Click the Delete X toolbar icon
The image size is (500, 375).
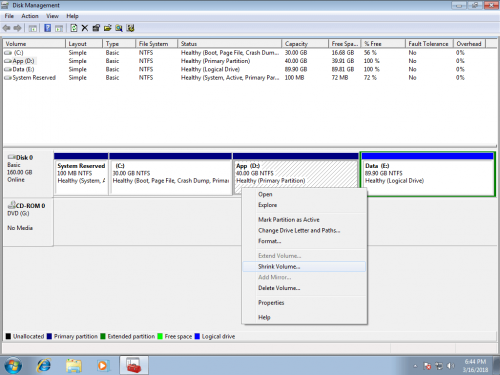pos(85,28)
